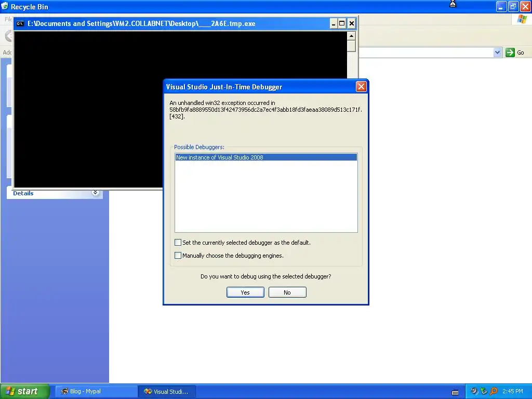Click the console scrollbar up arrow

pyautogui.click(x=351, y=36)
